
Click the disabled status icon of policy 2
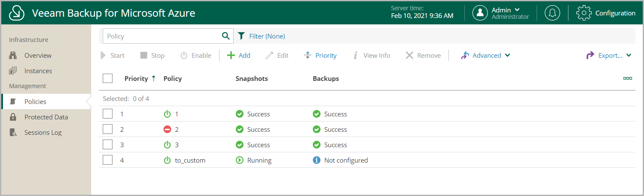(167, 129)
